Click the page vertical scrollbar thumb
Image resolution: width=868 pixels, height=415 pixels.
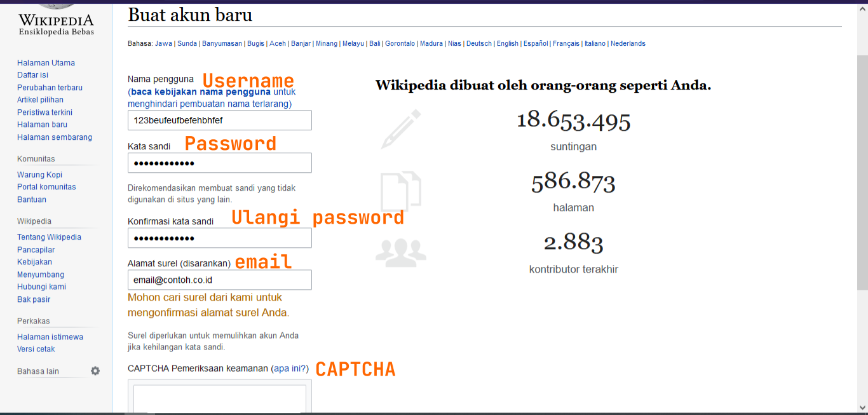pos(862,172)
